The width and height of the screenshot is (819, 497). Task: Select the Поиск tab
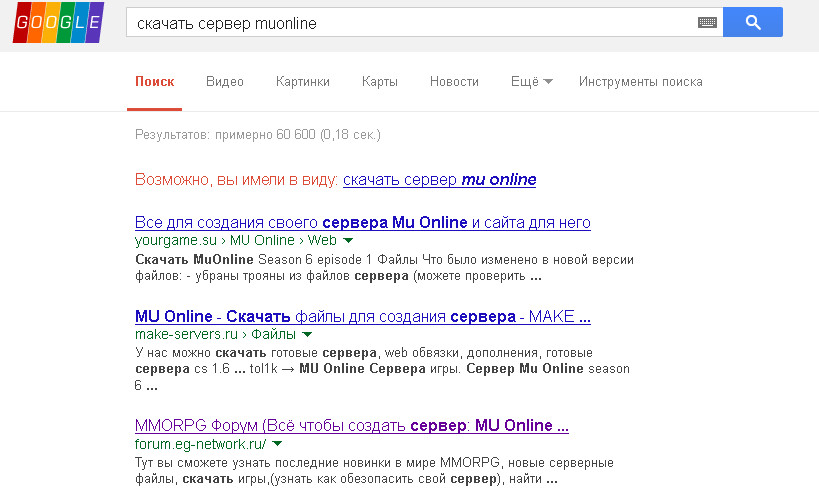(155, 82)
